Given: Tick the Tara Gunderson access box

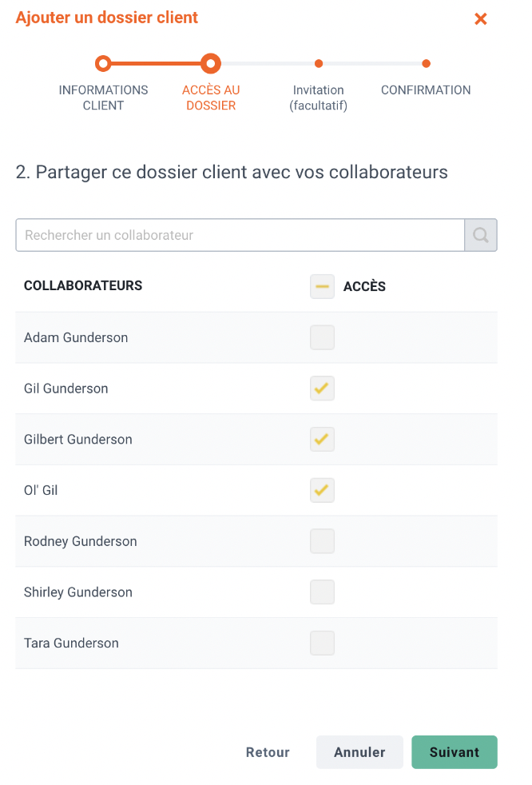Looking at the screenshot, I should coord(322,643).
